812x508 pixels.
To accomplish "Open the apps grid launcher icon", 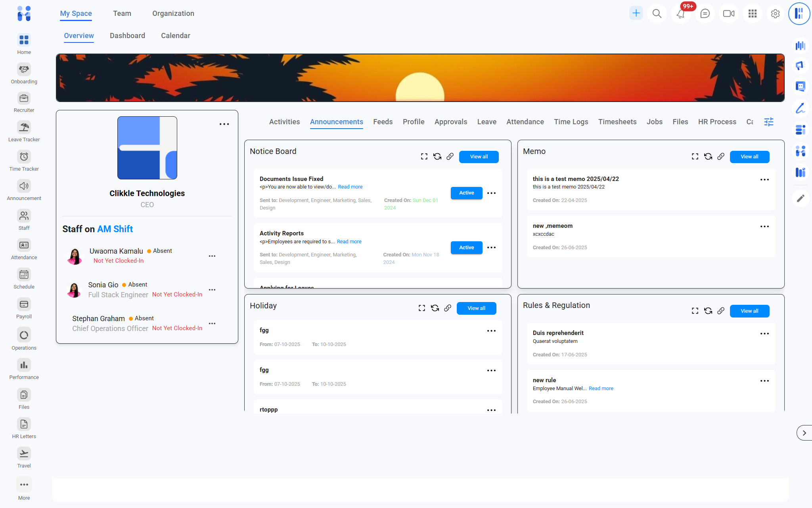I will coord(752,13).
